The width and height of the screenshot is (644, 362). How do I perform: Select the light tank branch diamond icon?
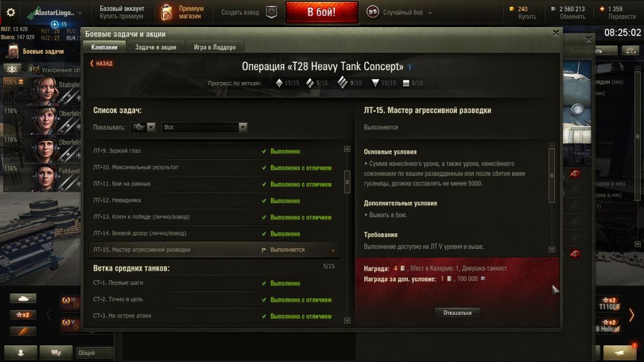click(x=279, y=83)
